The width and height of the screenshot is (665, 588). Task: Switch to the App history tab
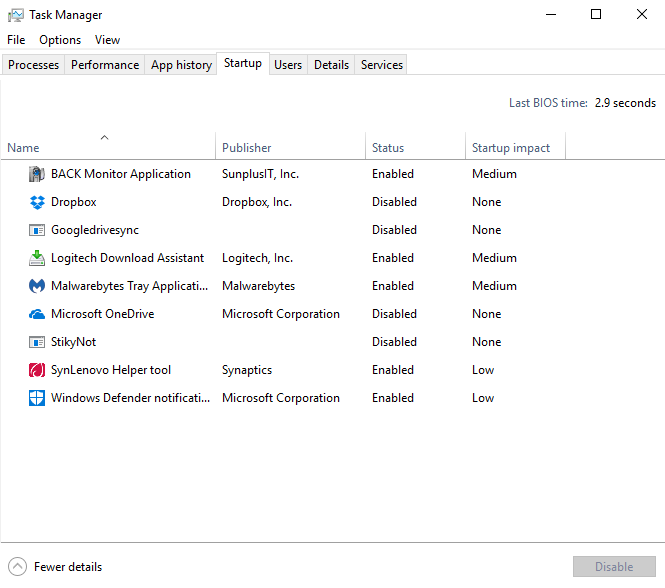click(x=181, y=65)
